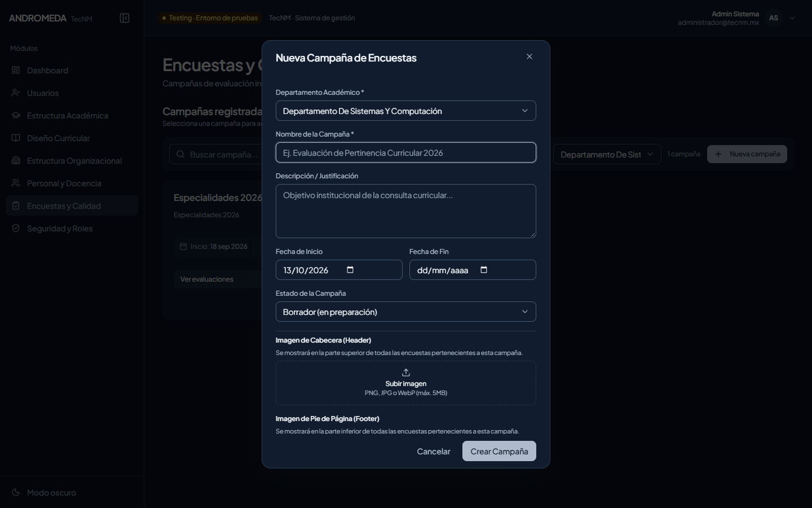Open the calendar picker for Fecha de Fin

pyautogui.click(x=484, y=270)
